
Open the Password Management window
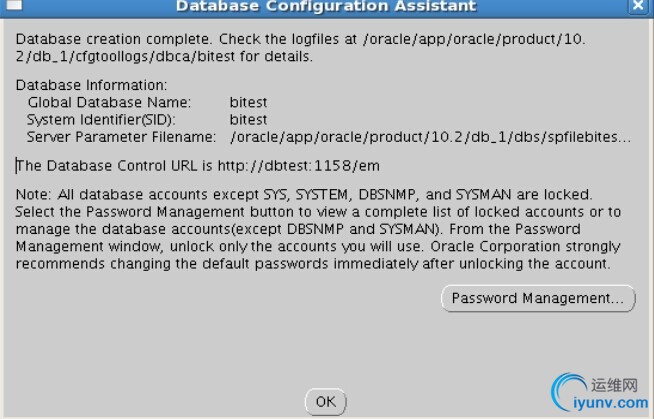538,298
